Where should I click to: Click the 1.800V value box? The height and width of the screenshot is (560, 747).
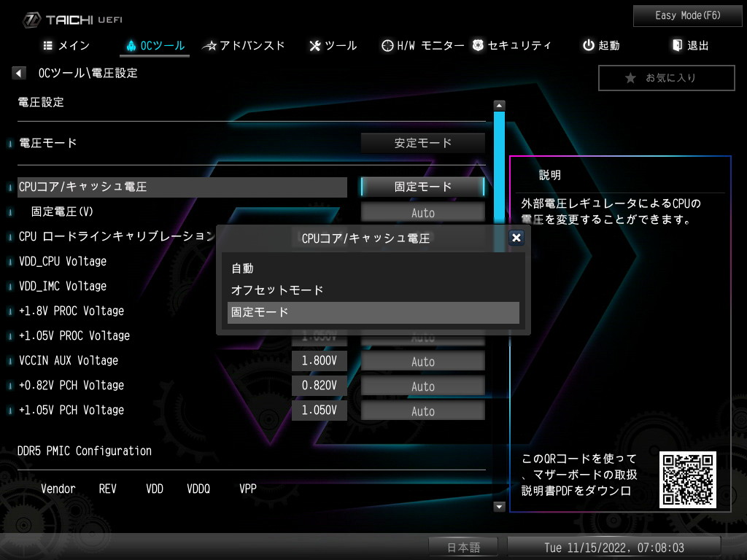click(320, 360)
